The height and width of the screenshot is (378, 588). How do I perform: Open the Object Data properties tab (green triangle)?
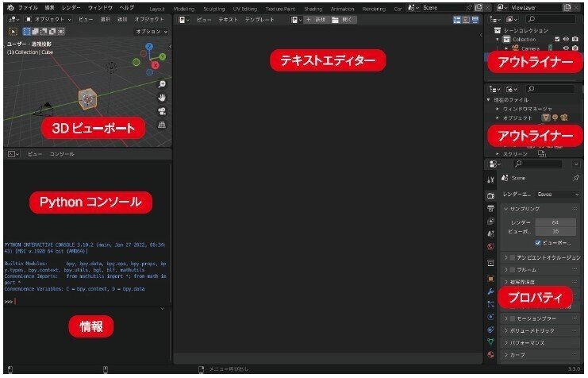(490, 341)
